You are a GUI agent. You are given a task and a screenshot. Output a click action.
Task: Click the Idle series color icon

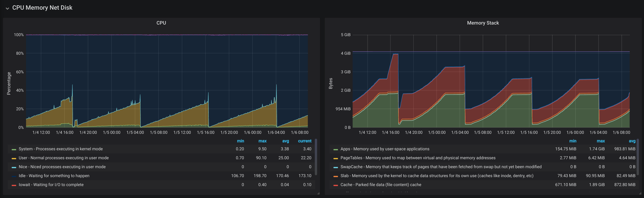[14, 176]
